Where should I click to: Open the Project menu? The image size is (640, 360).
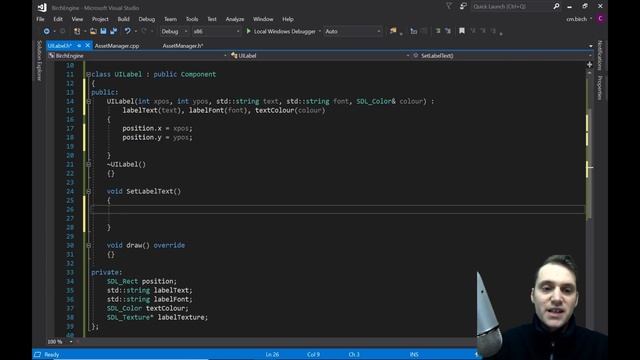[100, 19]
